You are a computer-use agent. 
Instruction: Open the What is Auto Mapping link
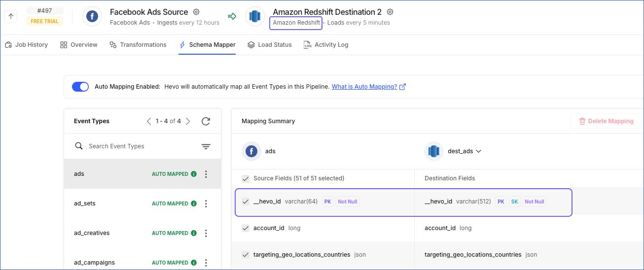tap(364, 87)
